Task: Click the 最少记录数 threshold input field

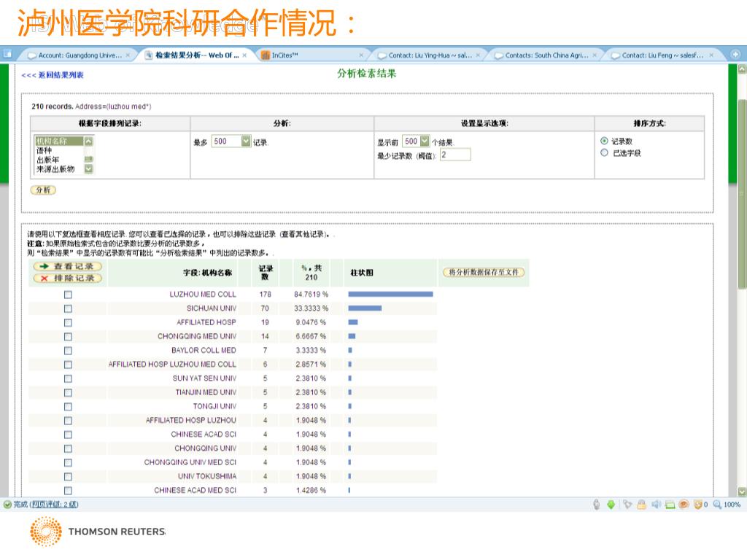Action: [455, 155]
